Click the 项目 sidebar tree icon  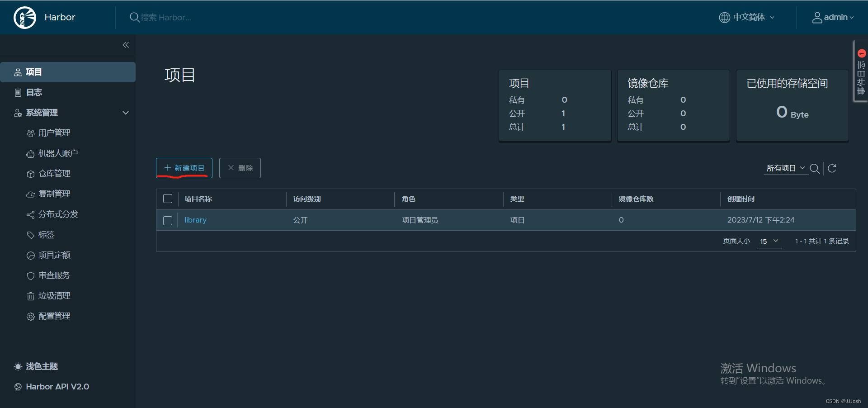[x=18, y=72]
